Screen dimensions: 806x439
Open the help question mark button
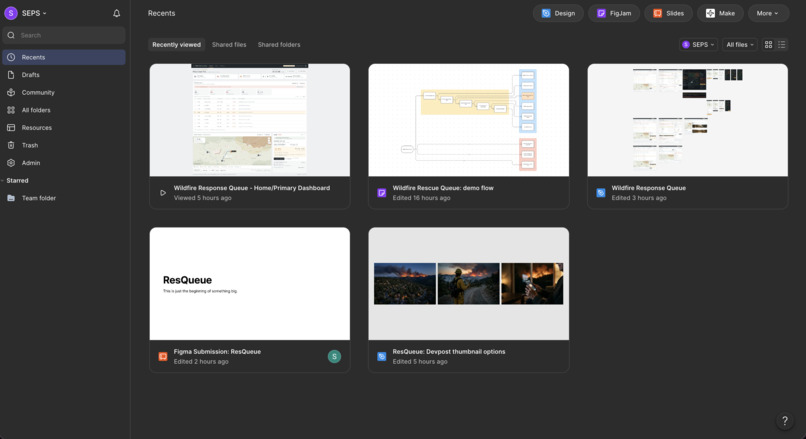pyautogui.click(x=784, y=421)
